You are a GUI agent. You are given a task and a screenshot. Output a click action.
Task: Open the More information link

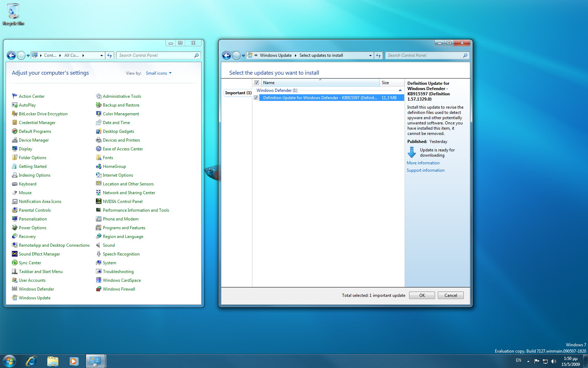[423, 163]
